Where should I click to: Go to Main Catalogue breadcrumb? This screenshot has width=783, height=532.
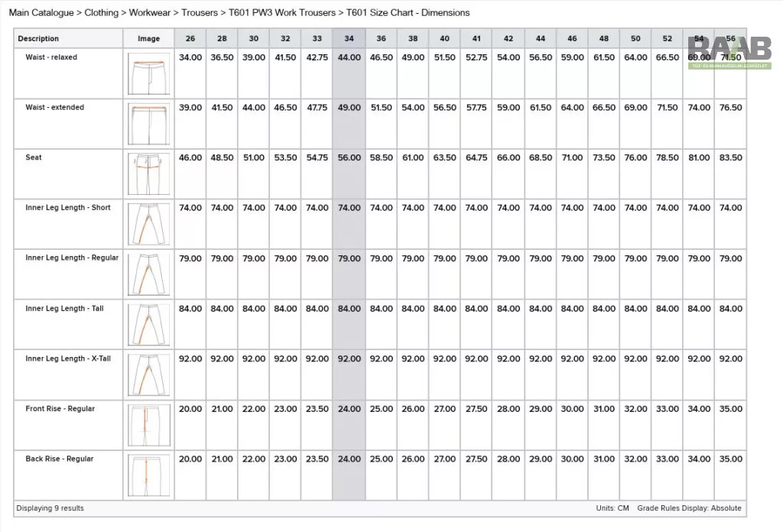pos(41,13)
